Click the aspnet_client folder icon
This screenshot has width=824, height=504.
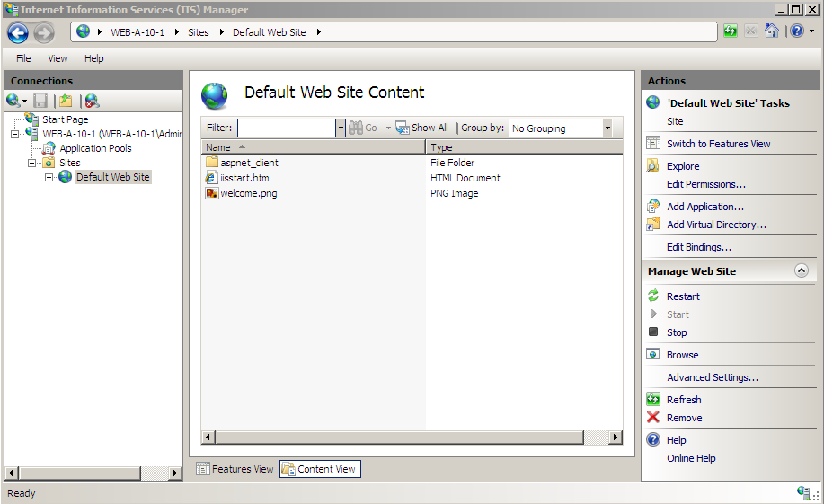click(212, 162)
